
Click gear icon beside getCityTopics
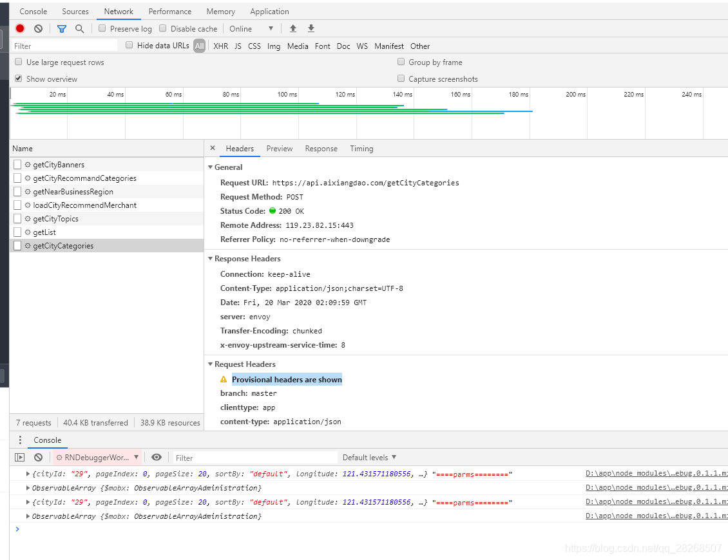[x=28, y=218]
